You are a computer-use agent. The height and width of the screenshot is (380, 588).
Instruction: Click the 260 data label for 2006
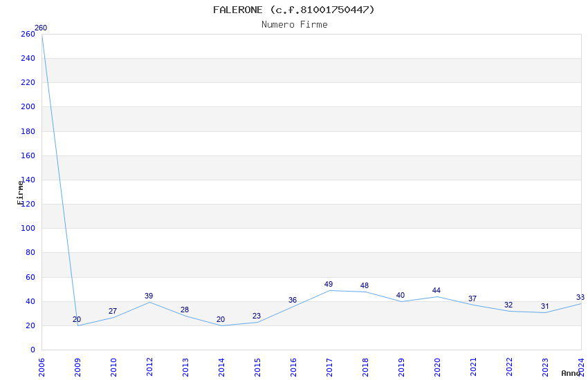pos(41,28)
